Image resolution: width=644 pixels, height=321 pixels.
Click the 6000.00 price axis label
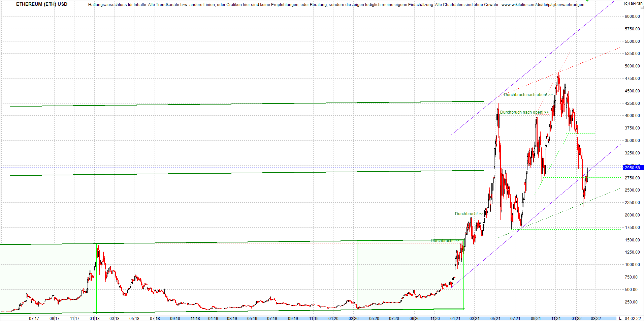pyautogui.click(x=632, y=16)
